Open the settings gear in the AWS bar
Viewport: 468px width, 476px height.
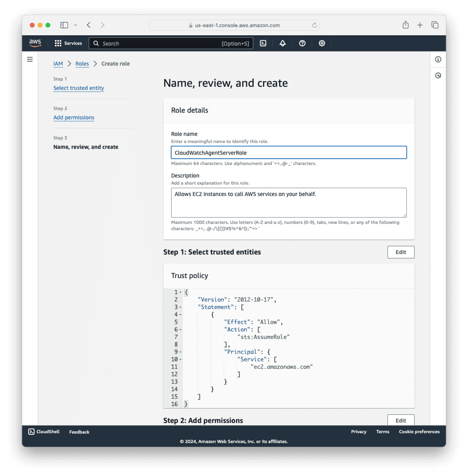[x=322, y=43]
